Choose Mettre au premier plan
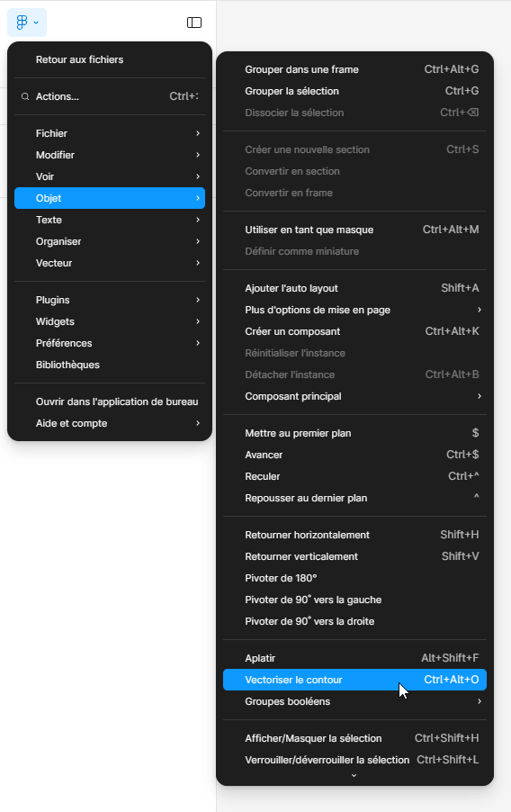The height and width of the screenshot is (812, 511). (x=354, y=433)
